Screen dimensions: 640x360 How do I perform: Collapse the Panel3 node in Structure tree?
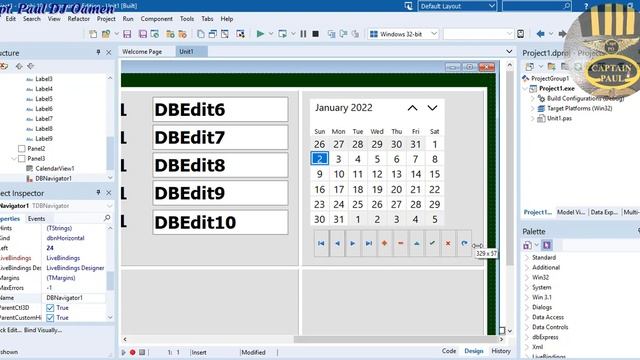pyautogui.click(x=14, y=158)
